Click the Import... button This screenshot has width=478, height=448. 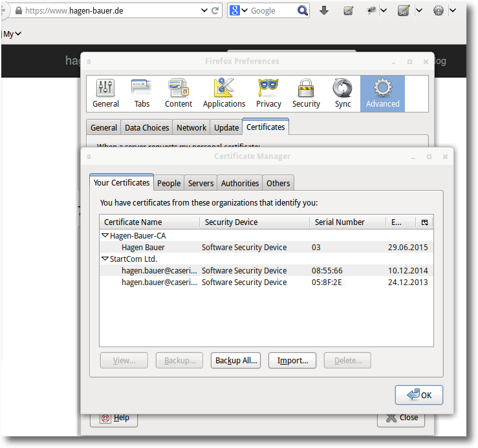[x=292, y=361]
